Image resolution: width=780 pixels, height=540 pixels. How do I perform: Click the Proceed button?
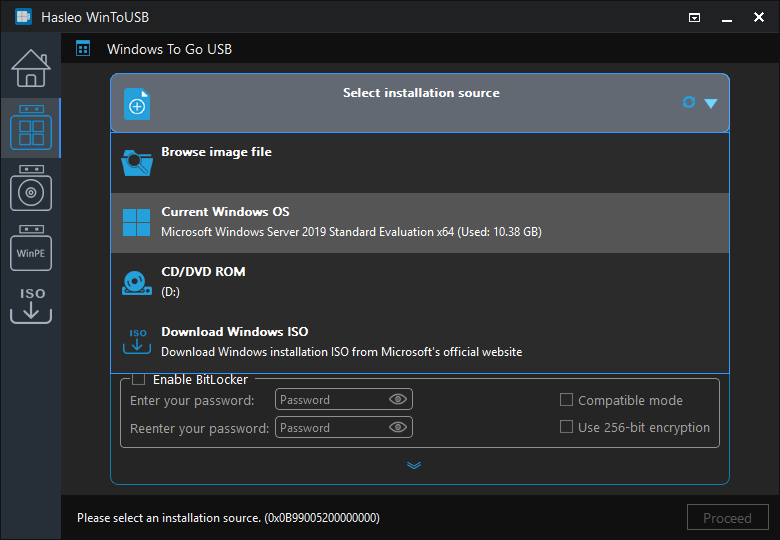727,518
